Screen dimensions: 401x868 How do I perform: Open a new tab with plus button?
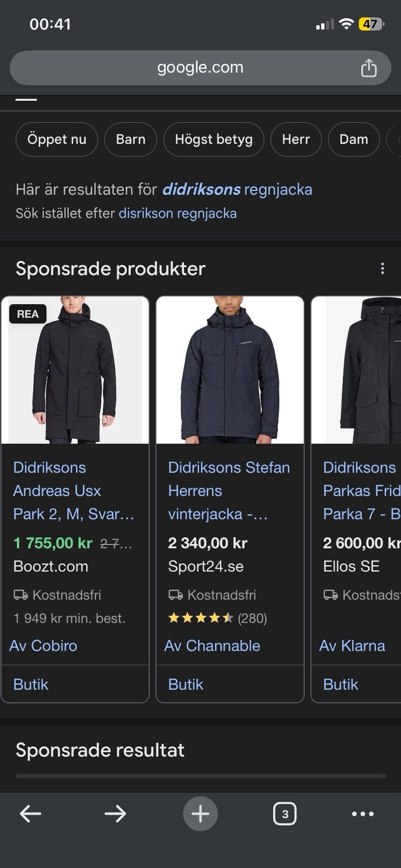pyautogui.click(x=200, y=814)
